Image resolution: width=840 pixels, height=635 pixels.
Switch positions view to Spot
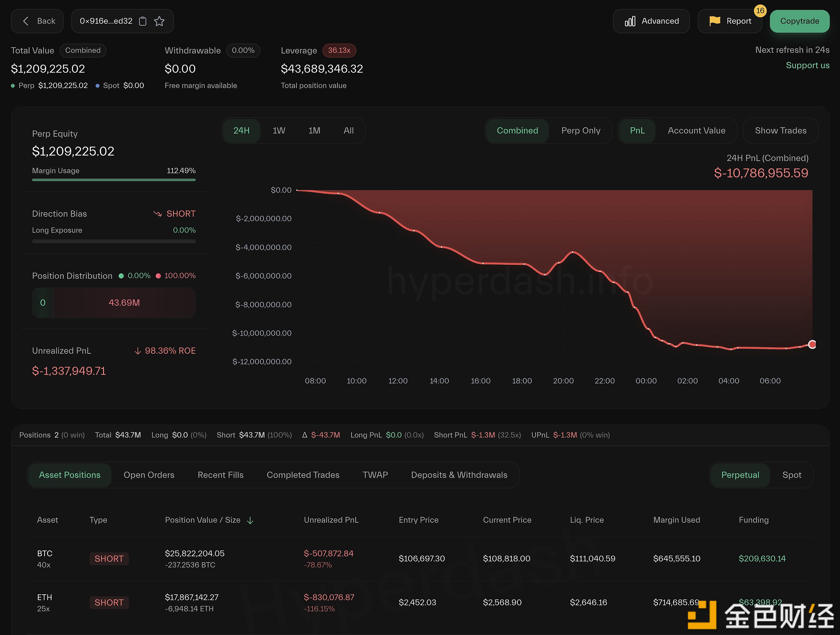pos(791,475)
